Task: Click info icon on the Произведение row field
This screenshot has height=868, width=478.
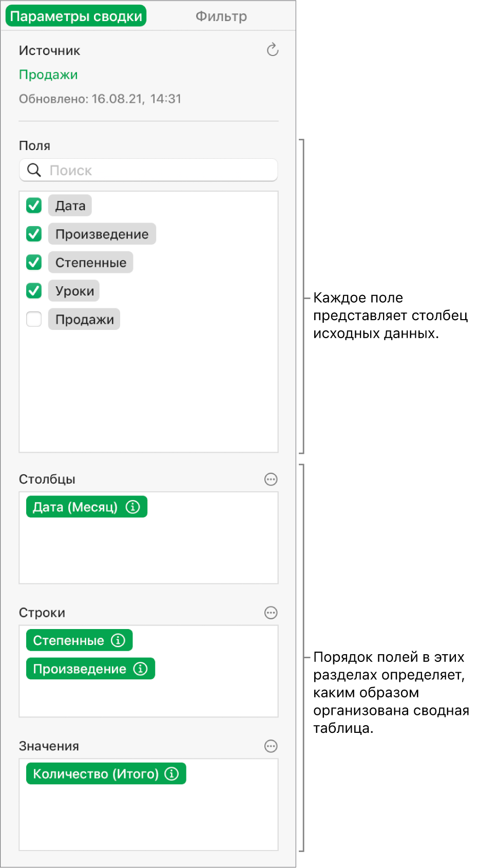Action: click(x=141, y=669)
